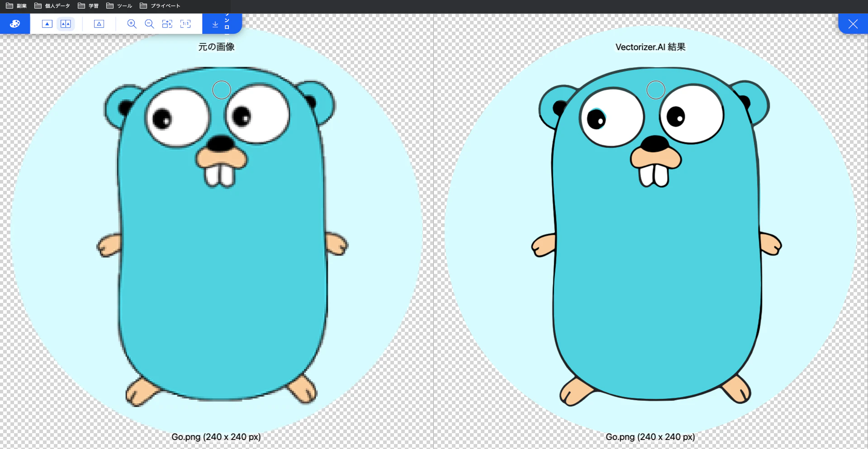Click the Vectorizer.AI 結果 label

[x=650, y=47]
